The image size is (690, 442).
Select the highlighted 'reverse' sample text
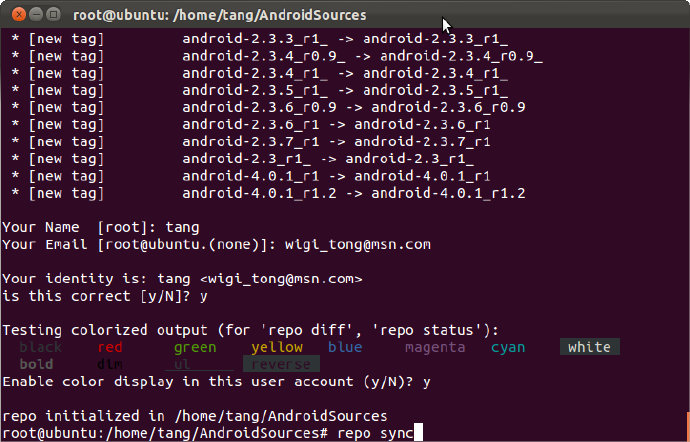tap(281, 364)
